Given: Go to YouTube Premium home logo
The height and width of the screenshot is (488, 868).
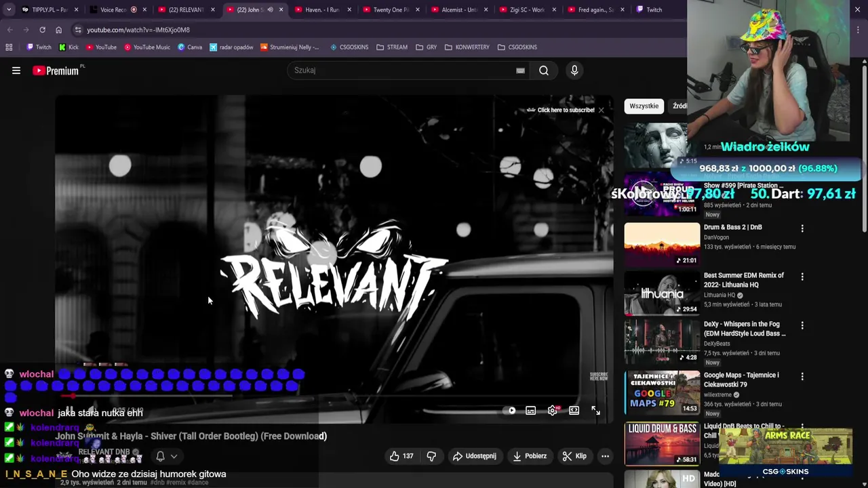Looking at the screenshot, I should click(x=56, y=70).
